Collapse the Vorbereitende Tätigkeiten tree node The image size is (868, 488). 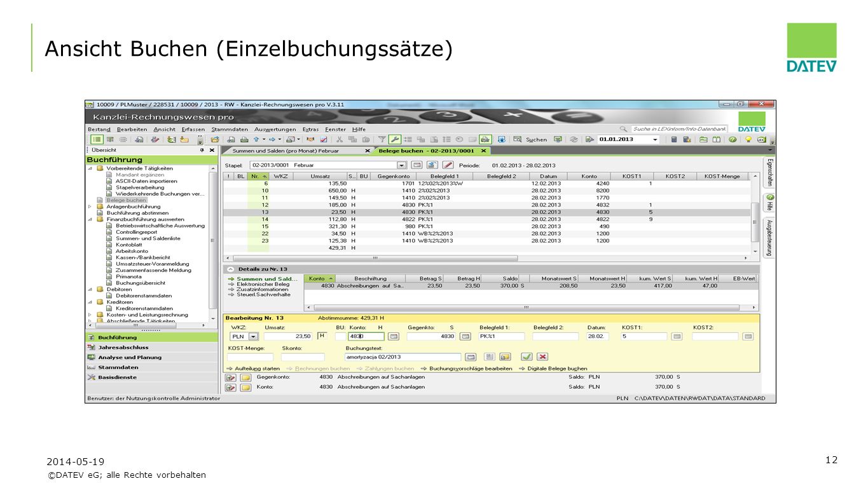(x=90, y=168)
